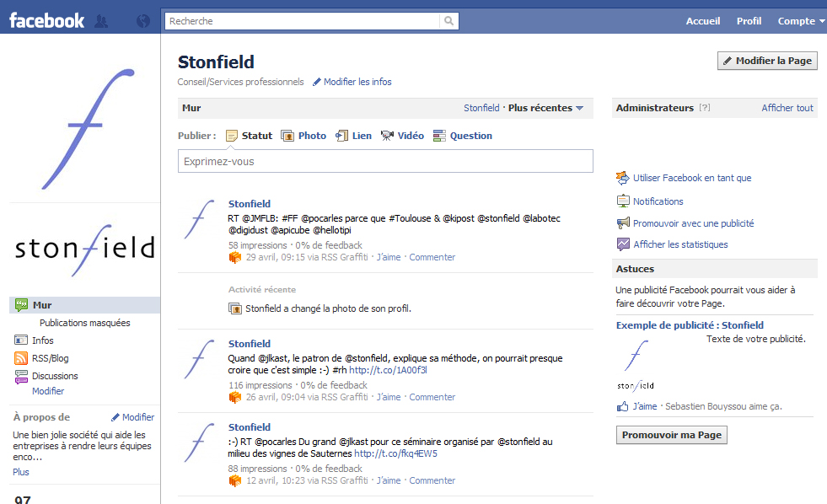Open Discussions tab in sidebar

point(55,376)
